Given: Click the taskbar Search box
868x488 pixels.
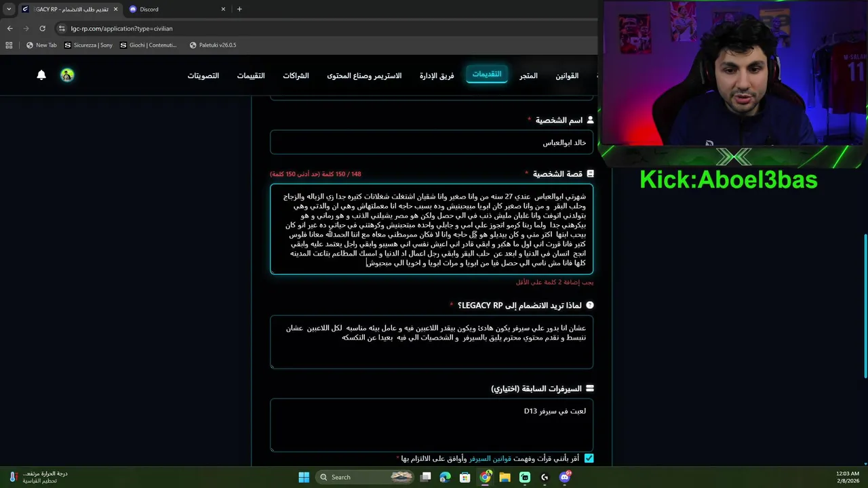Looking at the screenshot, I should [x=365, y=477].
